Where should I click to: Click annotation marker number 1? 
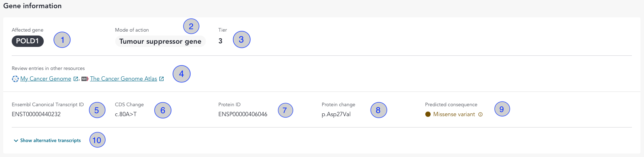pos(62,40)
